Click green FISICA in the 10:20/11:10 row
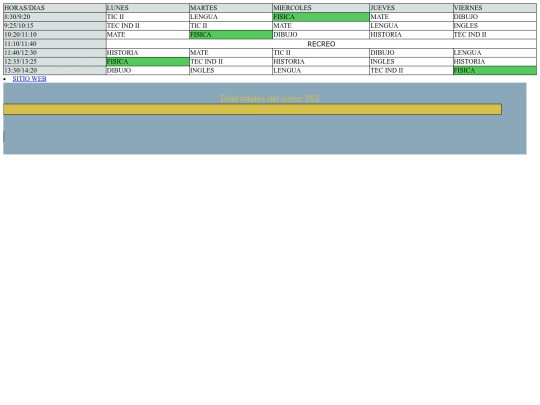The height and width of the screenshot is (405, 540). 231,35
